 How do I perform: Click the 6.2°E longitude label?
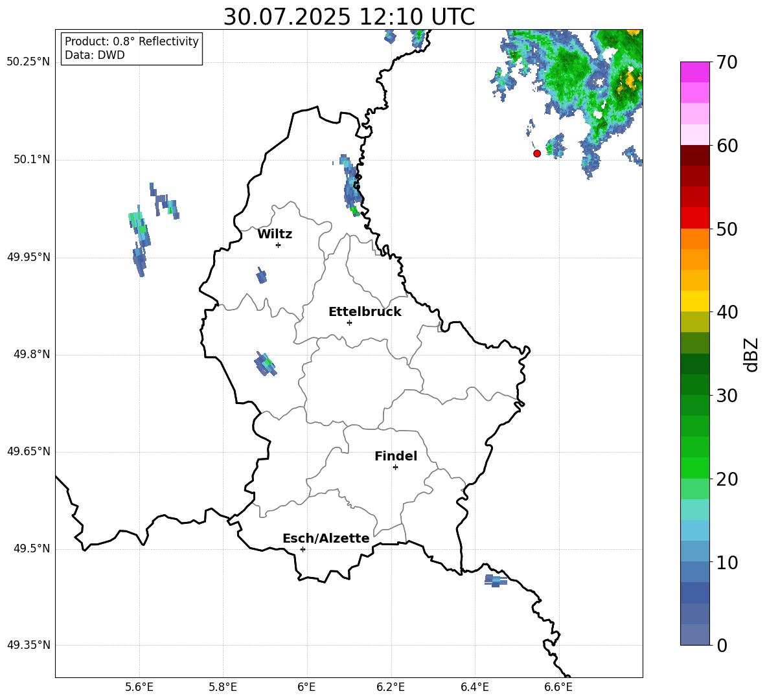point(391,687)
